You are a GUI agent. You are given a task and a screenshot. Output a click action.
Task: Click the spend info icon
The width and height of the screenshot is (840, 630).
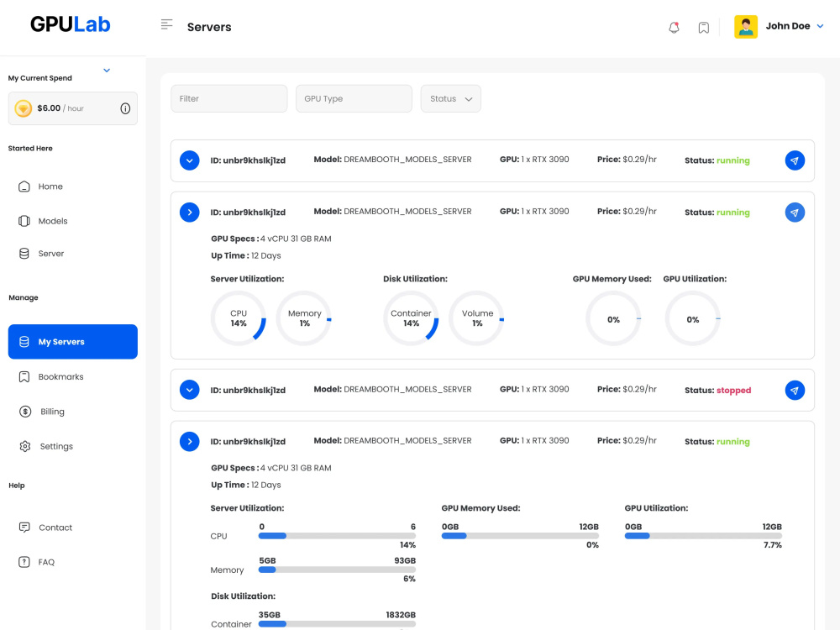point(125,108)
